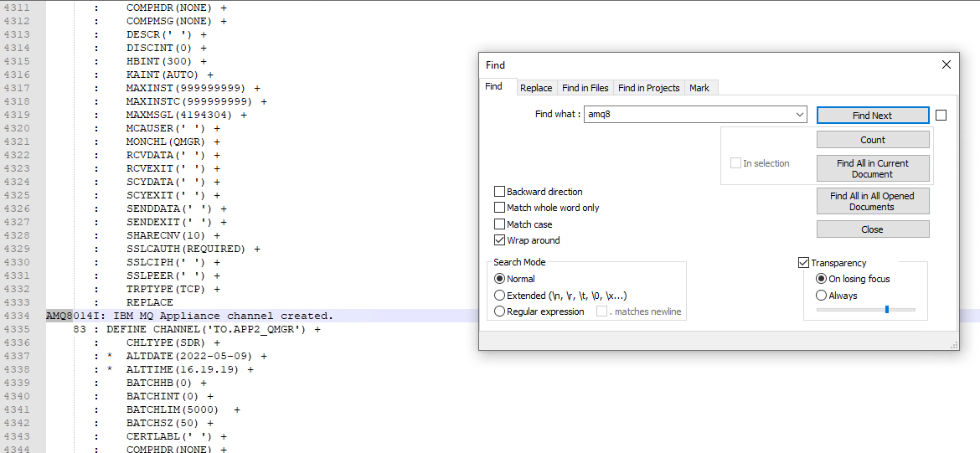Click the TRPTYPE(TCP) line
980x453 pixels.
point(173,289)
